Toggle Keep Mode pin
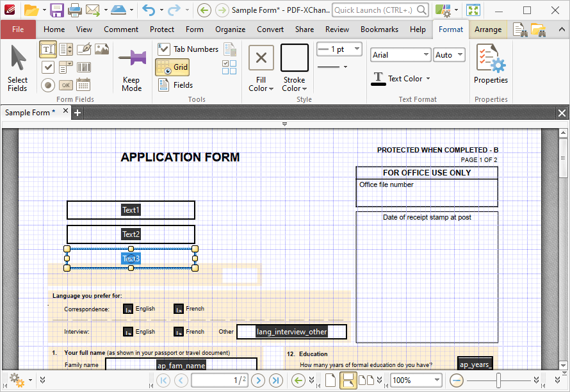570x392 pixels. point(132,68)
